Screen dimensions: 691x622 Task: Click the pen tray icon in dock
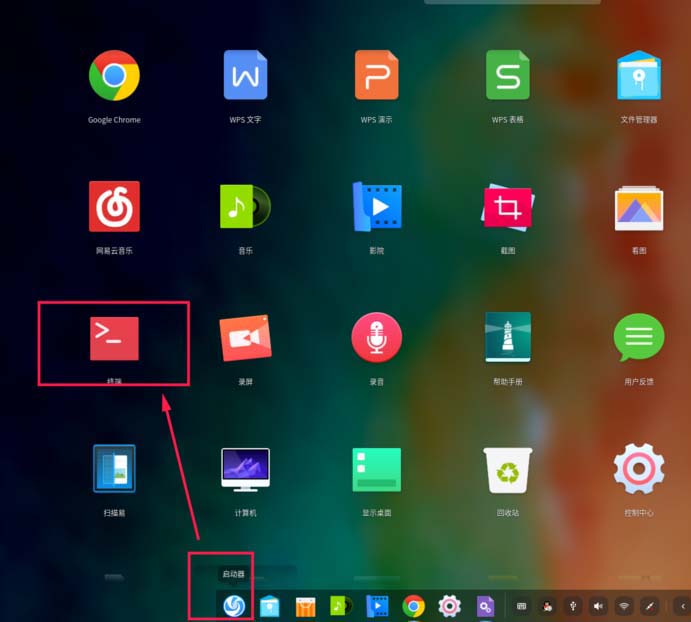650,606
